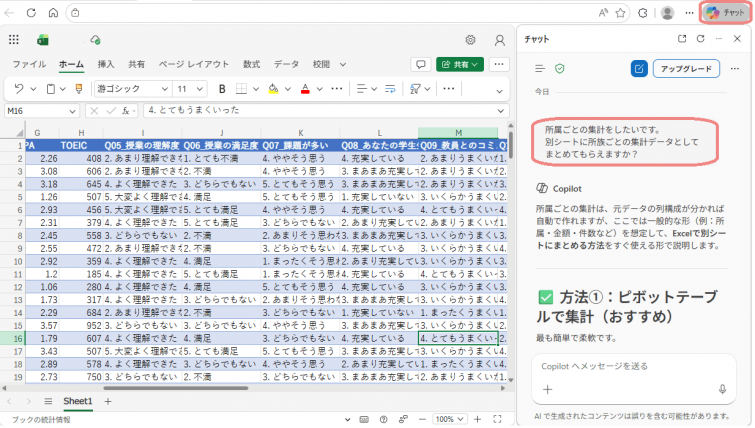Image resolution: width=755 pixels, height=428 pixels.
Task: Undo the last action
Action: [x=19, y=89]
